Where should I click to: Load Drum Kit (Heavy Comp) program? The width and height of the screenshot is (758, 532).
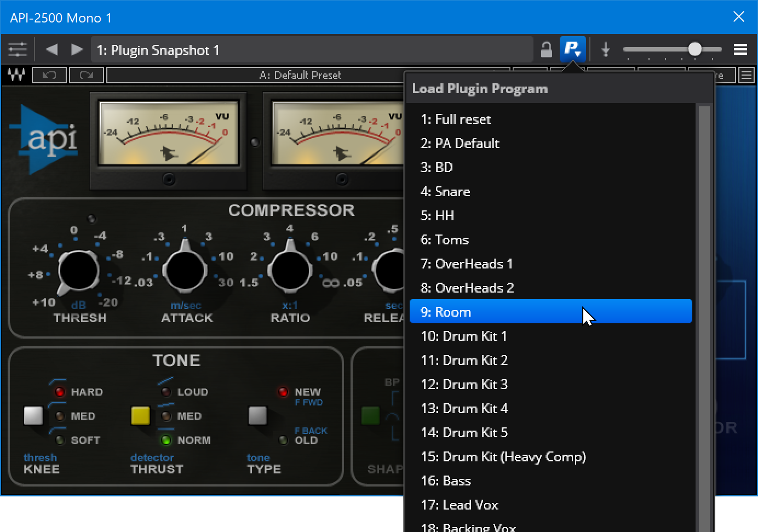[x=551, y=456]
